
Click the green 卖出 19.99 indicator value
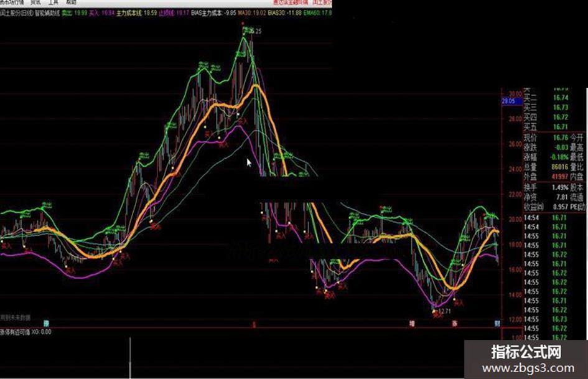(75, 13)
